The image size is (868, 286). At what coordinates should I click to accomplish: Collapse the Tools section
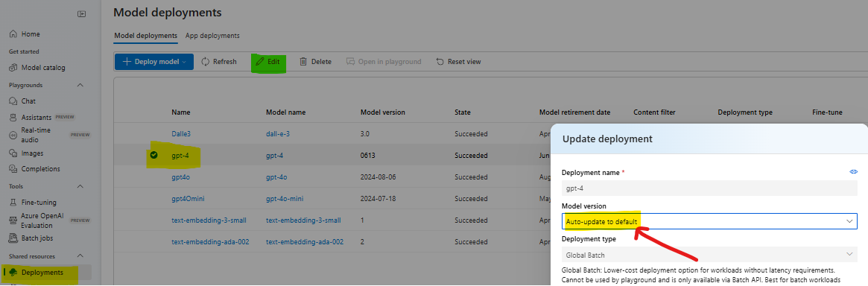coord(80,186)
